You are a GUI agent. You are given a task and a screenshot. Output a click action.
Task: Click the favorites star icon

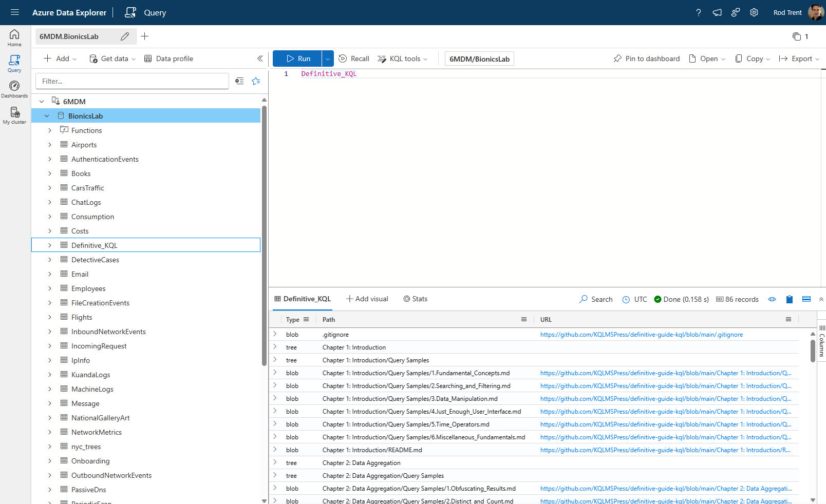pyautogui.click(x=256, y=81)
